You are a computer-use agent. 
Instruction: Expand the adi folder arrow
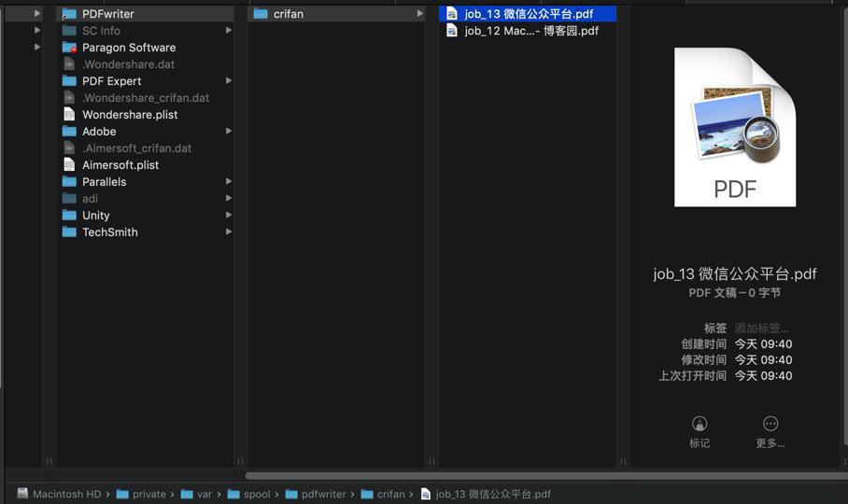(229, 198)
